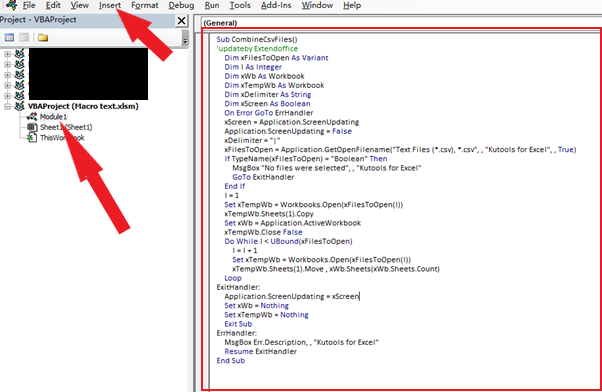Screen dimensions: 602x392
Task: Click the Project toolbar overflow handle
Action: coord(185,38)
